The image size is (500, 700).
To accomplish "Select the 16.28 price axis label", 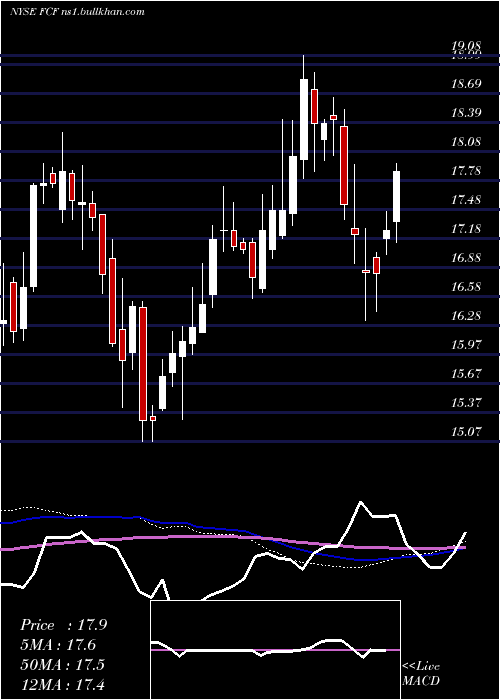I will pos(466,316).
